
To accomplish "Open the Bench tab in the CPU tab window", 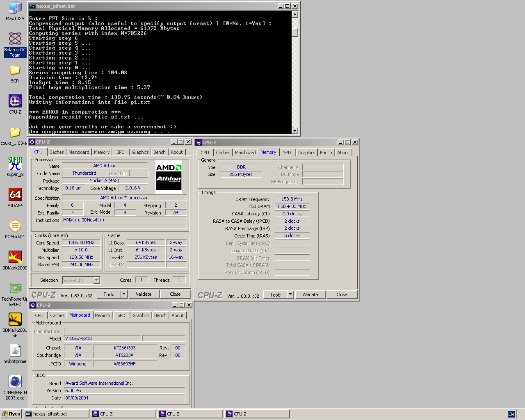I will coord(160,152).
